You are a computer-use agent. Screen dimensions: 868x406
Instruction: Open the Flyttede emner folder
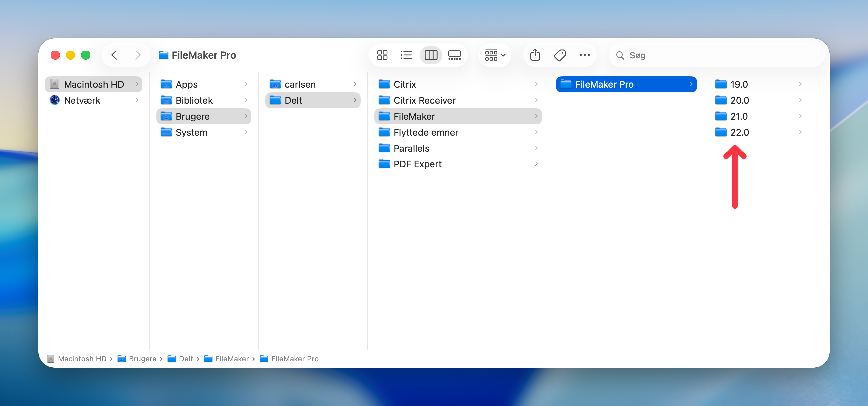[458, 132]
